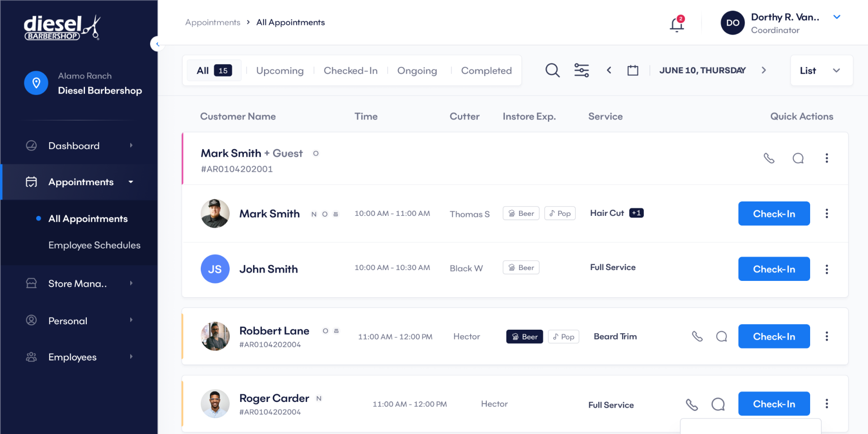Switch to the Checked-In tab
Screen dimensions: 868x434
pos(350,70)
